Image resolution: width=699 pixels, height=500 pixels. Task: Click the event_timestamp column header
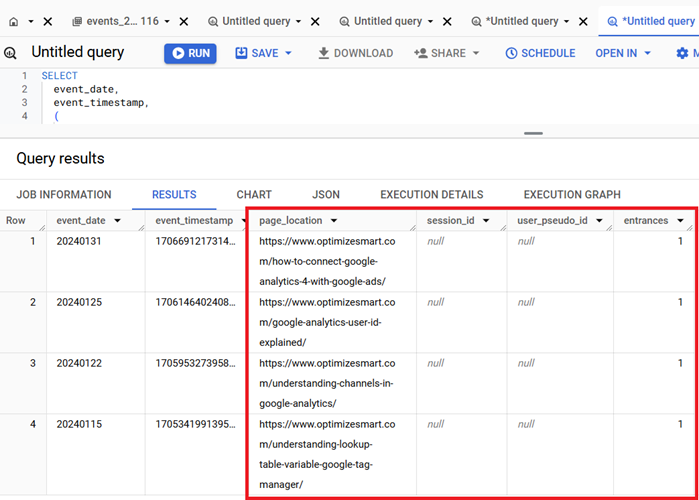194,221
